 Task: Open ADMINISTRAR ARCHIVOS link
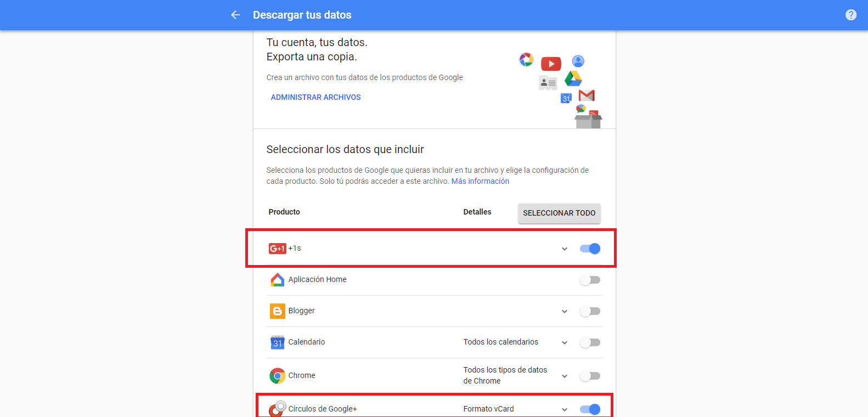(x=315, y=97)
